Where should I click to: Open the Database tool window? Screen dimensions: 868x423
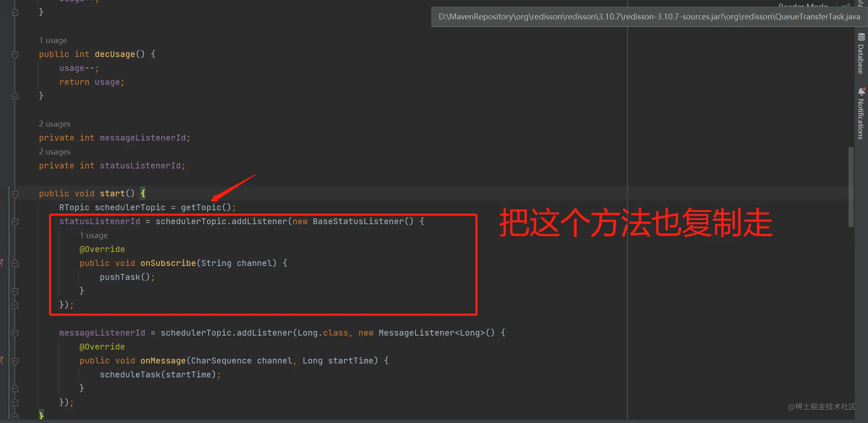861,53
